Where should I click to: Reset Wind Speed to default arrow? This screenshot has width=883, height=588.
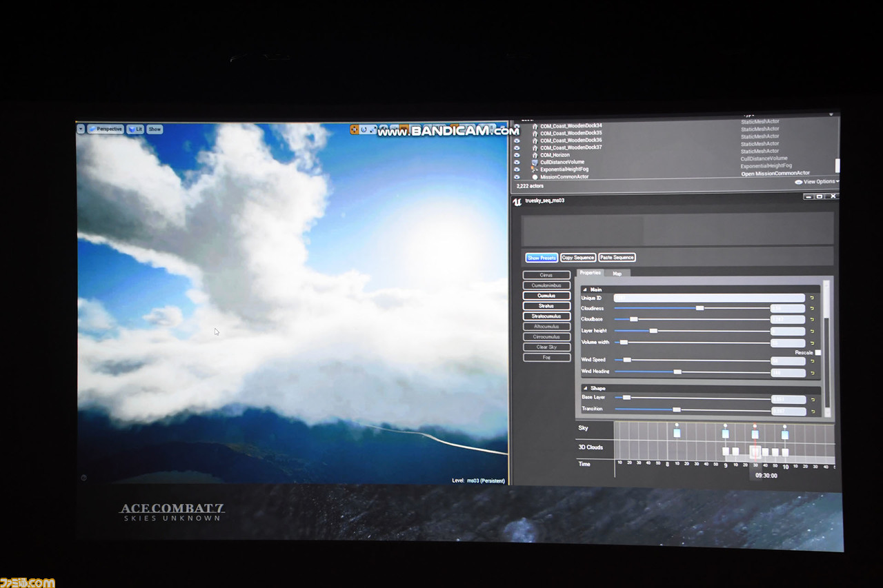812,361
